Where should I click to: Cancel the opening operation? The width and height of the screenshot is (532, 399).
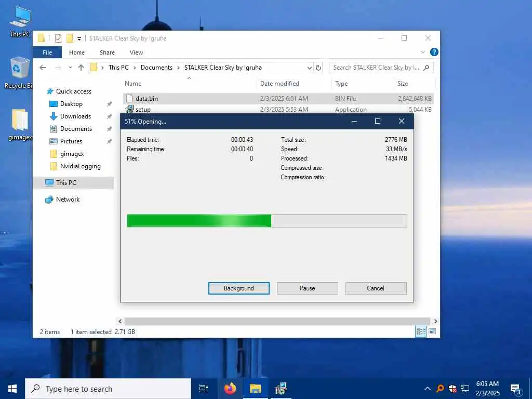coord(376,288)
